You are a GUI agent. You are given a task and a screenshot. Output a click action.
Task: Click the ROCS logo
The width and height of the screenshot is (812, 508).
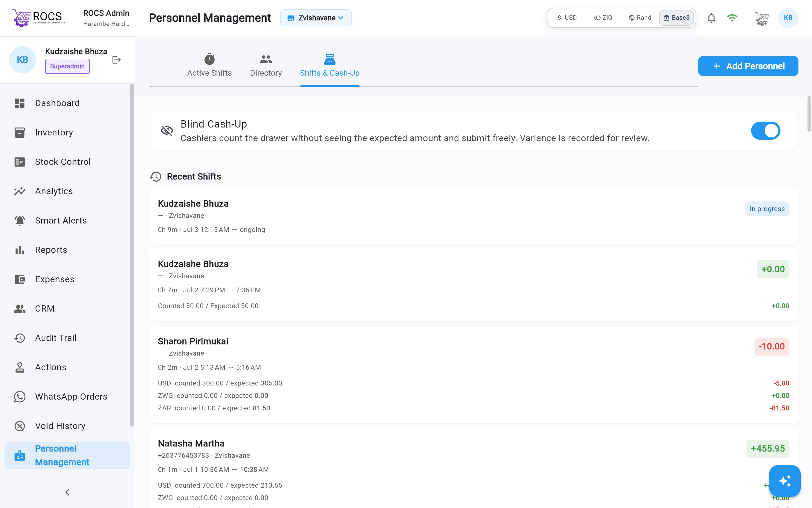[x=39, y=18]
